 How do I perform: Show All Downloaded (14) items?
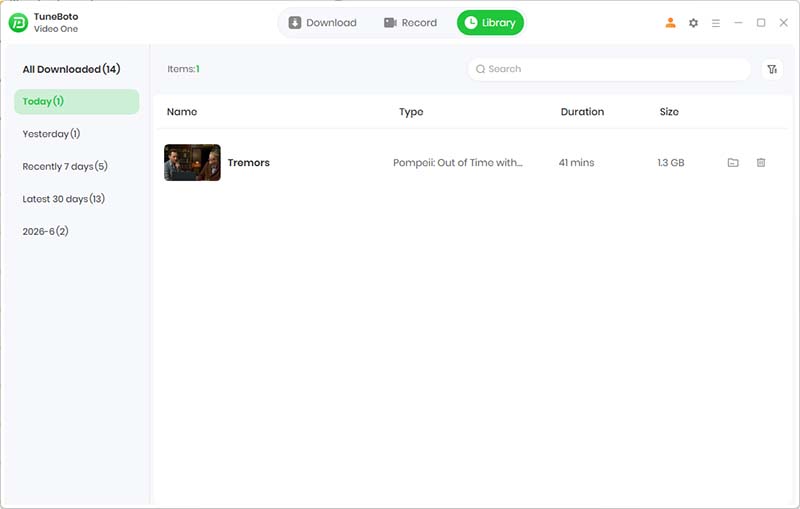coord(71,69)
